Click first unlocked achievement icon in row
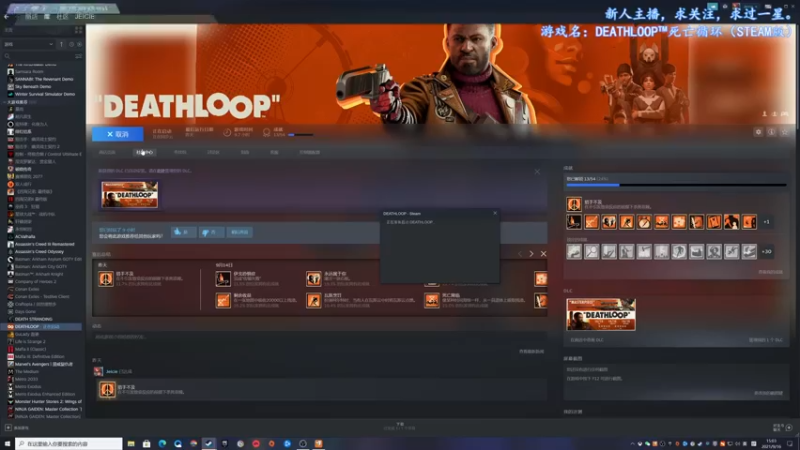The height and width of the screenshot is (450, 800). pyautogui.click(x=574, y=222)
